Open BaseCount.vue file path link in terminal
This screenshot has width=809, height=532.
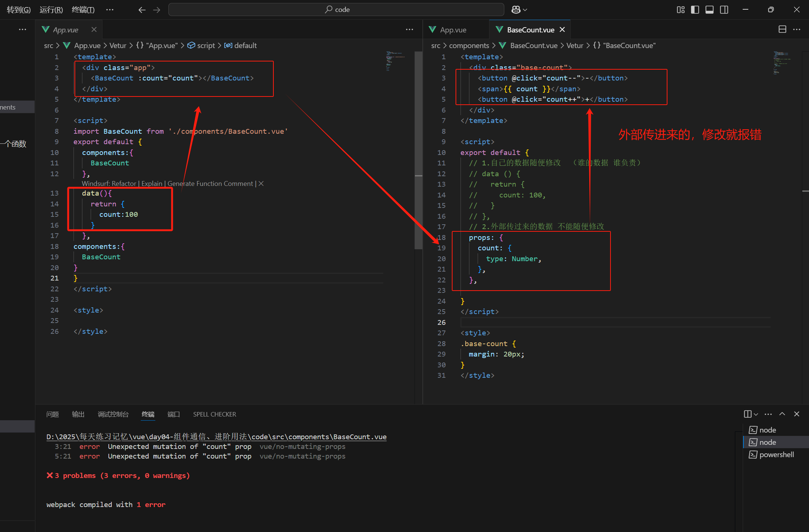(216, 437)
